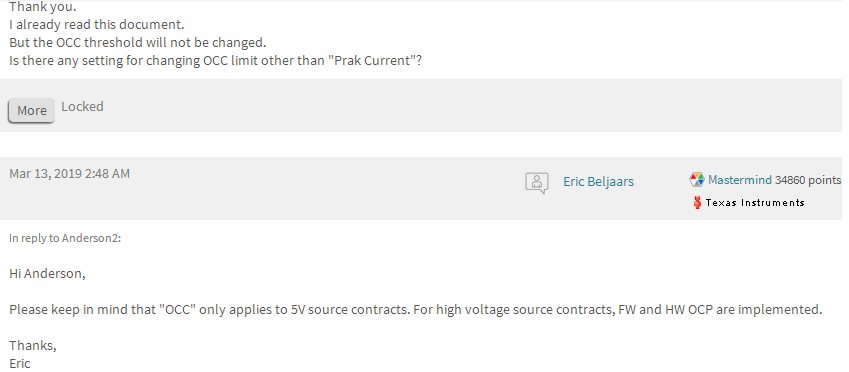Click the Hi Anderson greeting line

pyautogui.click(x=48, y=273)
